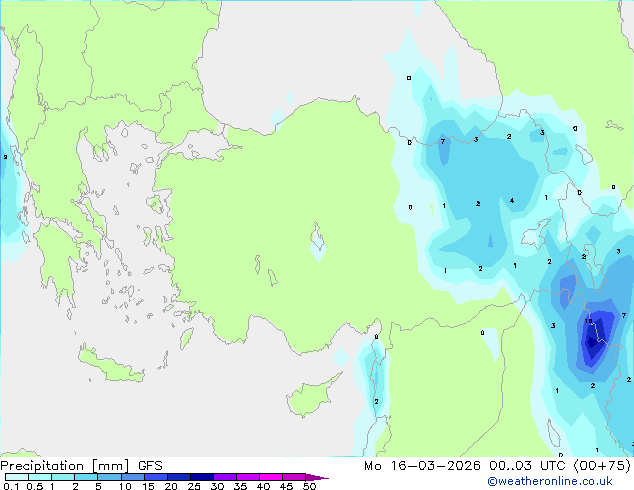This screenshot has width=634, height=490.
Task: Click the legend label '45'
Action: (286, 486)
